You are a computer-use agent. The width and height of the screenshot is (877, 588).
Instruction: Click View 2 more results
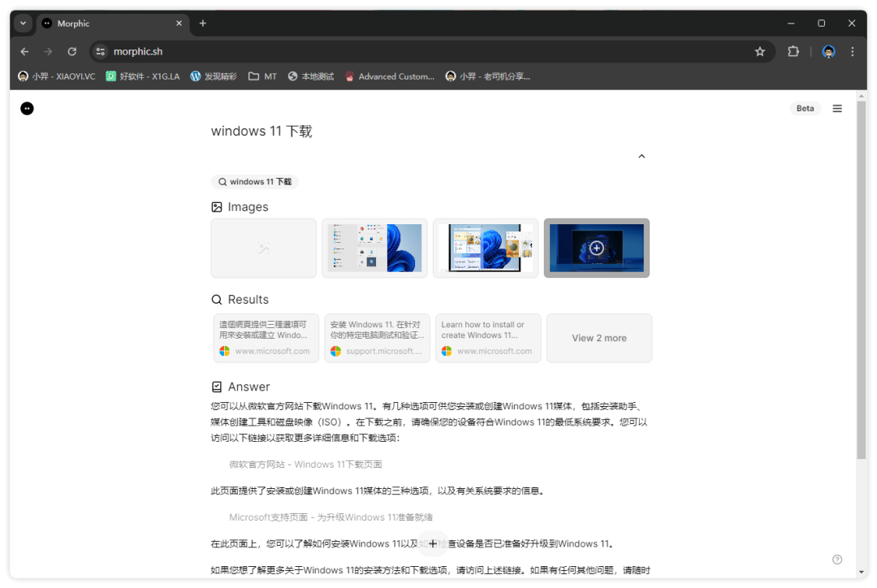[599, 338]
